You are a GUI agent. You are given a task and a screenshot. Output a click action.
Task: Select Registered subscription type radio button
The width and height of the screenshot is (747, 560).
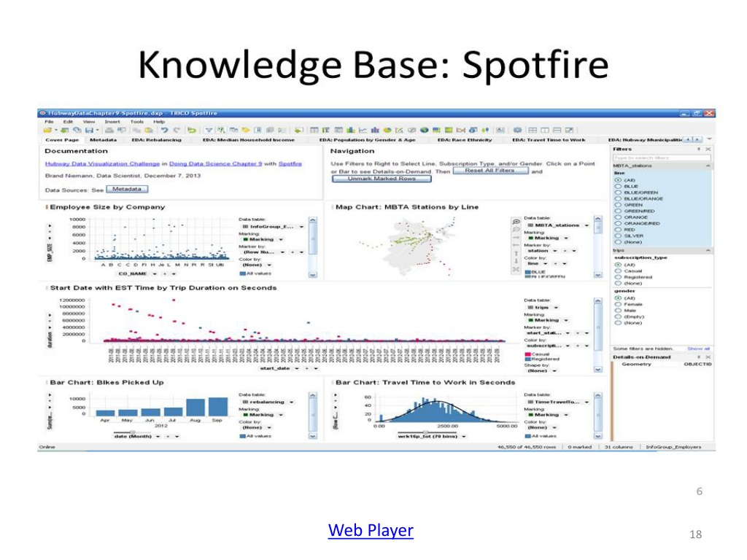point(618,276)
